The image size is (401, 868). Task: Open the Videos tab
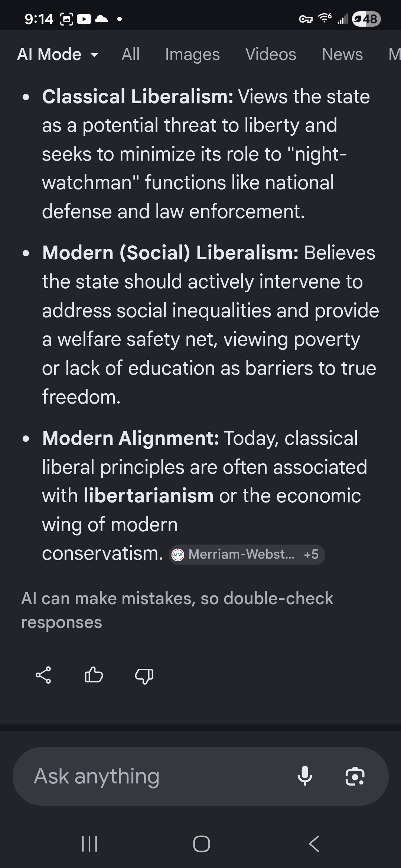coord(271,55)
